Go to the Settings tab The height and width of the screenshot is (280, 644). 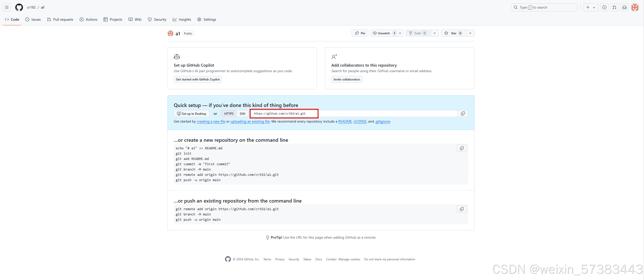tap(207, 19)
